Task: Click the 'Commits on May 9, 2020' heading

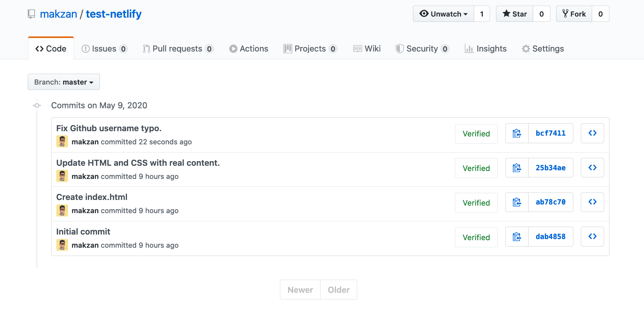Action: [x=99, y=105]
